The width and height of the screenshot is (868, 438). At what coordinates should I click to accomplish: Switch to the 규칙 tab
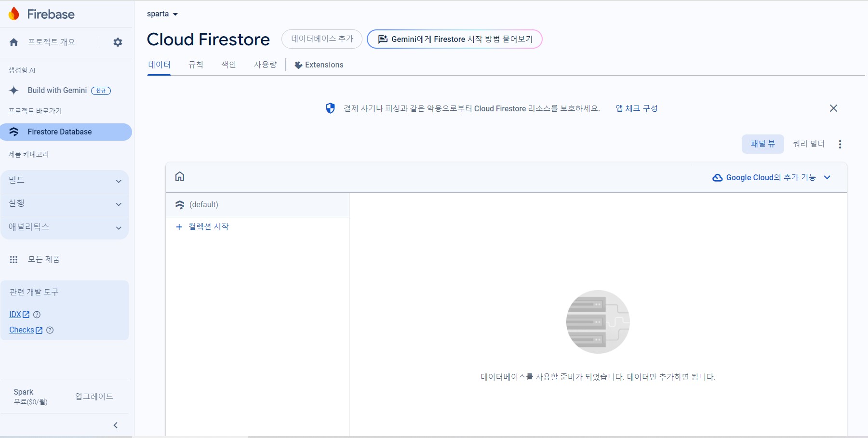(x=196, y=65)
